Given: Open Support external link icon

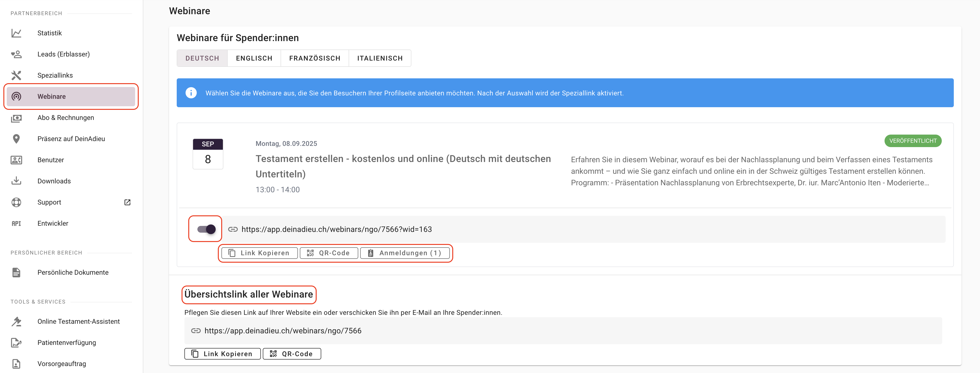Looking at the screenshot, I should click(127, 202).
